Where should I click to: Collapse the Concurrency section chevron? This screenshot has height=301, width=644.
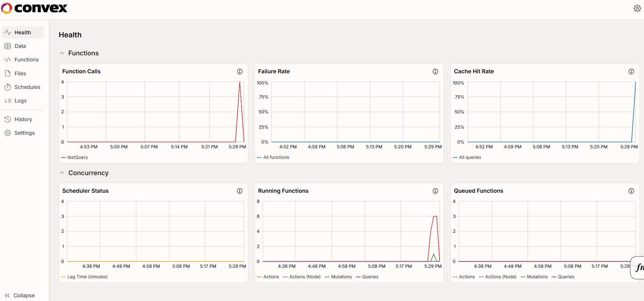tap(62, 173)
